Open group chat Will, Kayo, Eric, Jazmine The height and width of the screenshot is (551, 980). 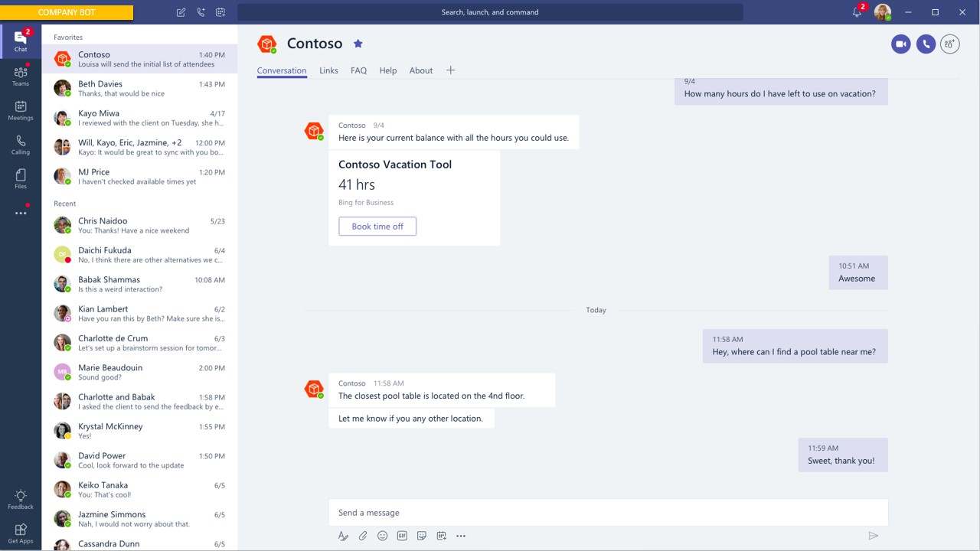click(x=139, y=147)
